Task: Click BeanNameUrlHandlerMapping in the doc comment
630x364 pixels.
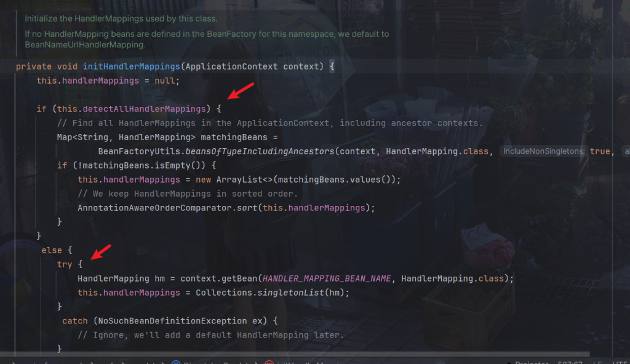Action: tap(85, 45)
